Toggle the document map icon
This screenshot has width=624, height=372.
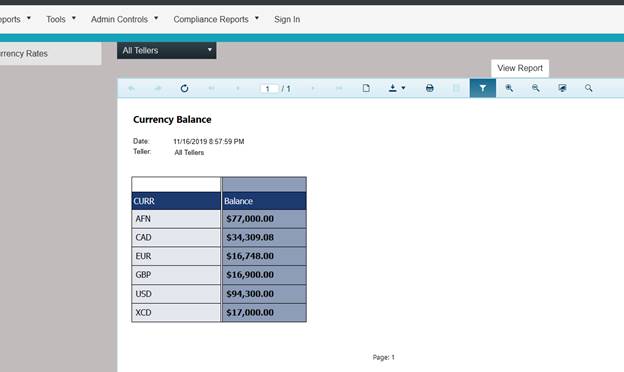(456, 88)
